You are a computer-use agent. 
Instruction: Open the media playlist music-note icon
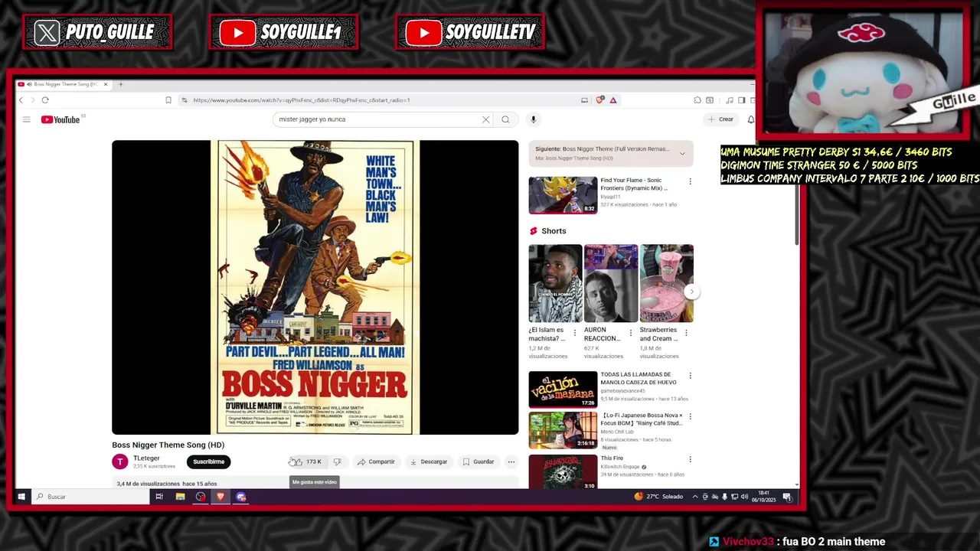[x=730, y=100]
